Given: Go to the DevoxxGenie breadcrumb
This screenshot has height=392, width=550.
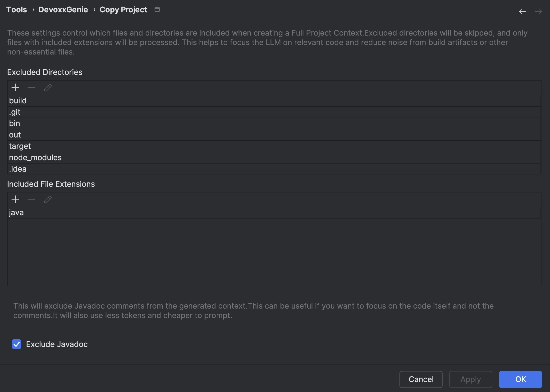Looking at the screenshot, I should coord(63,10).
